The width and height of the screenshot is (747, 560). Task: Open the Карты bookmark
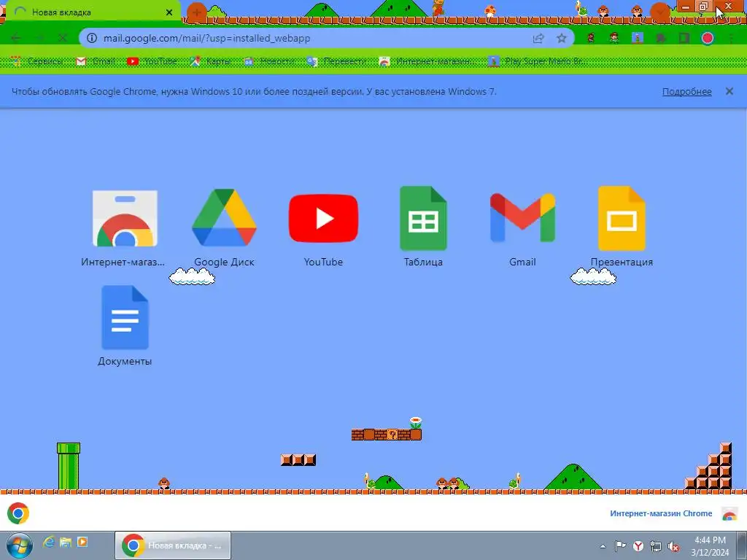[210, 61]
